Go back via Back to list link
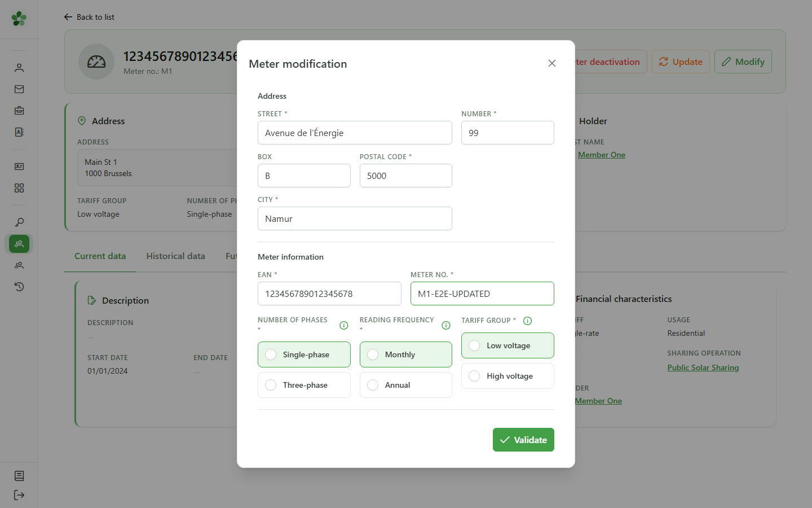This screenshot has height=508, width=812. [89, 17]
